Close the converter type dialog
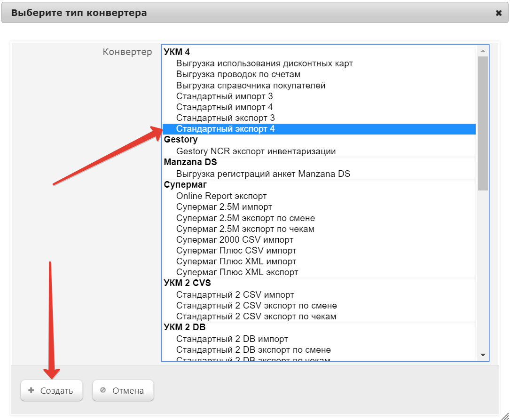Viewport: 510px width, 420px height. (x=498, y=13)
